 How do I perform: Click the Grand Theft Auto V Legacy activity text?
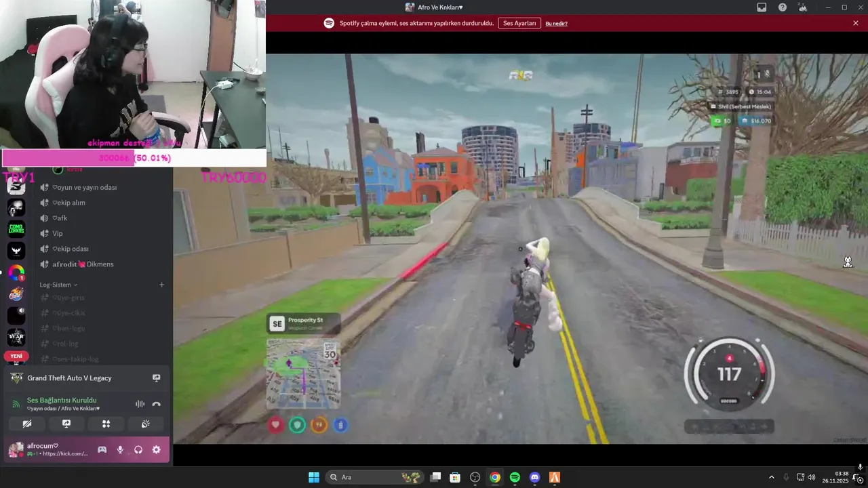tap(69, 378)
